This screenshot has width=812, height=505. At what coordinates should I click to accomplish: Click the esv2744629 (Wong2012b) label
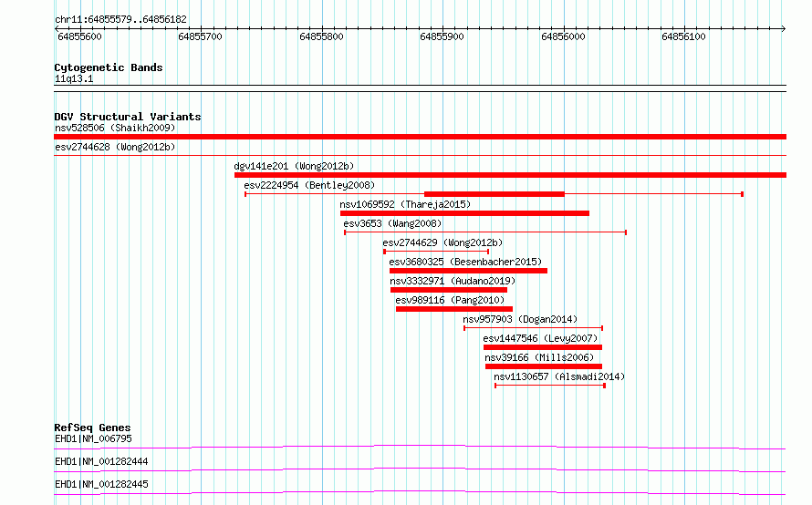442,242
